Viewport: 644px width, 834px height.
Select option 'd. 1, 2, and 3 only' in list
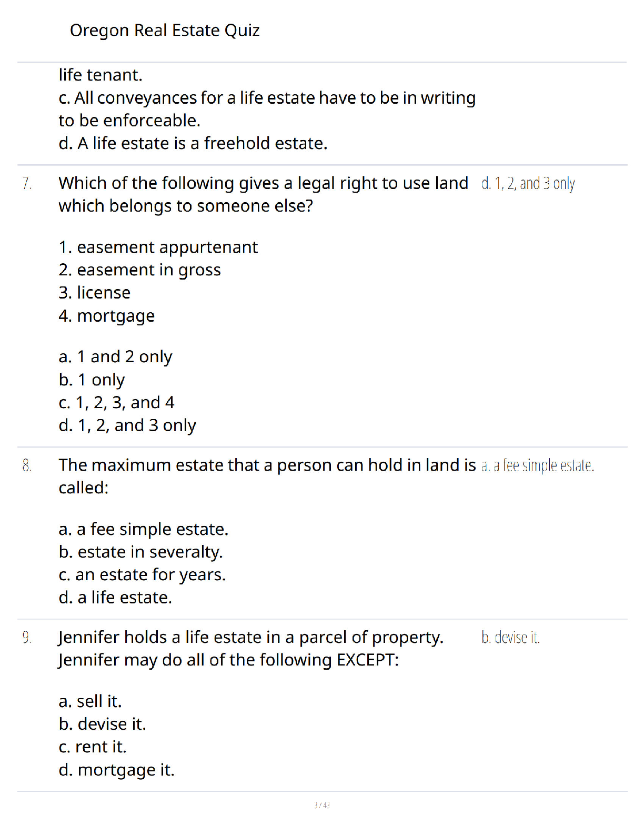(x=127, y=425)
